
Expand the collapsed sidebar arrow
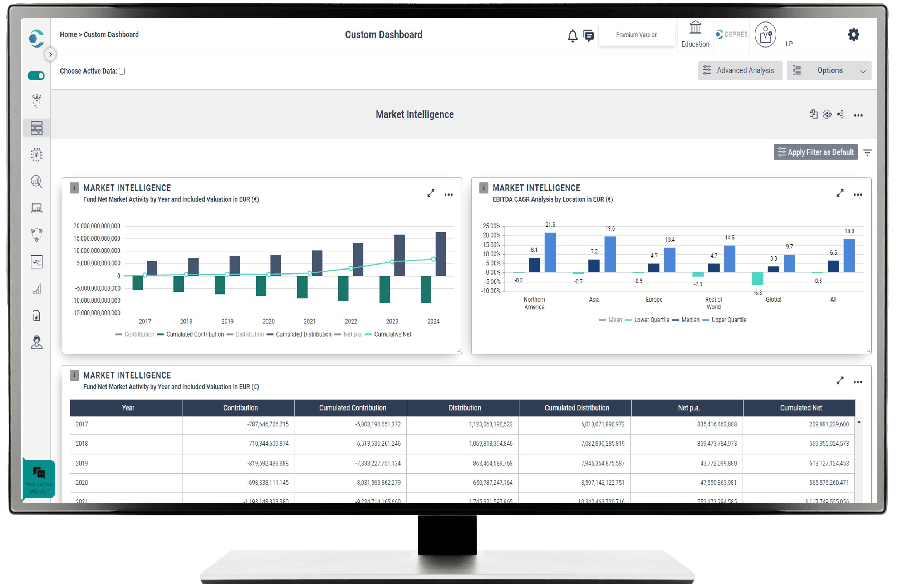50,55
